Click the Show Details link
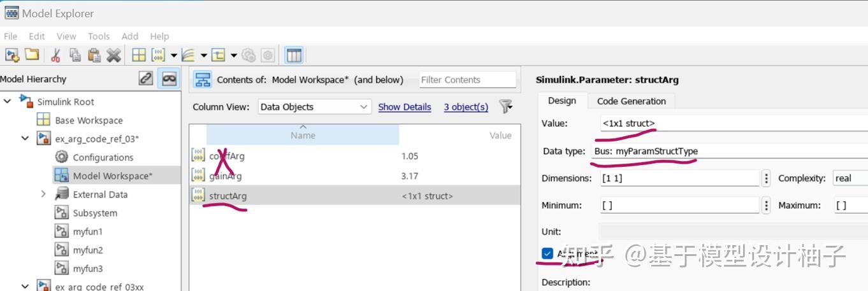The image size is (868, 291). point(404,107)
